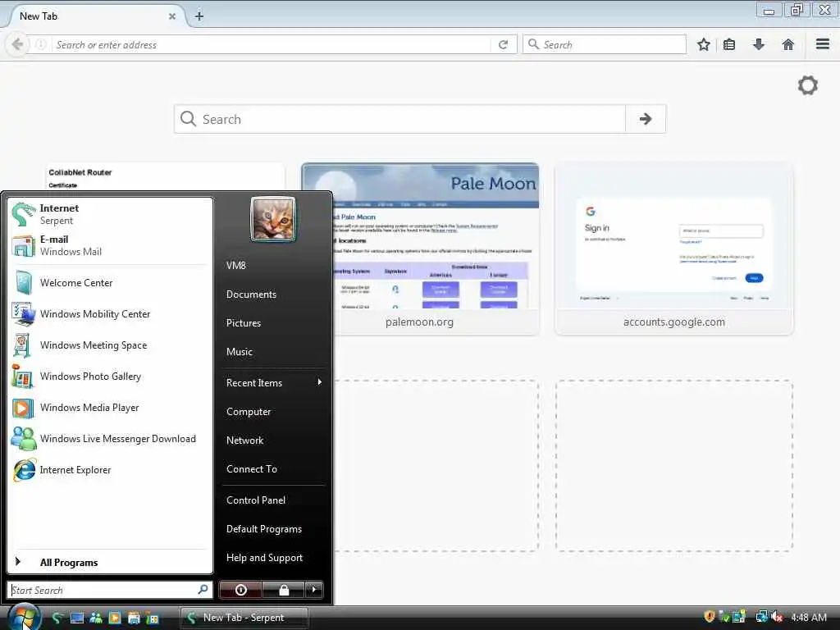Click the site identity info icon
The image size is (840, 630).
pos(41,44)
